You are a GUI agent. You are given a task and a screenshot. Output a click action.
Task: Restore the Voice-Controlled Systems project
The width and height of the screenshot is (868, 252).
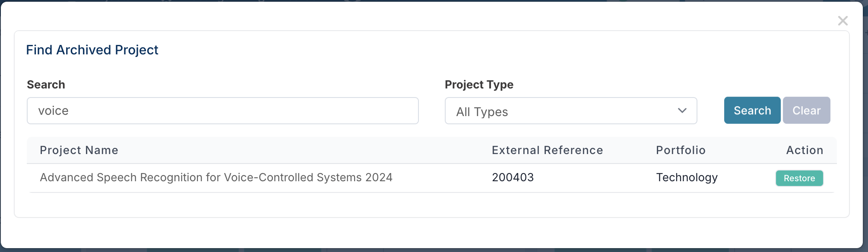(x=799, y=178)
